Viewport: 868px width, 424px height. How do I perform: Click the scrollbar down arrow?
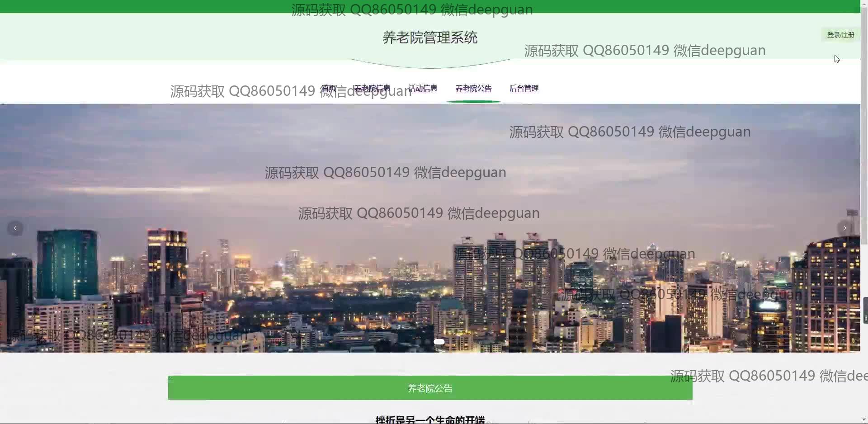864,420
